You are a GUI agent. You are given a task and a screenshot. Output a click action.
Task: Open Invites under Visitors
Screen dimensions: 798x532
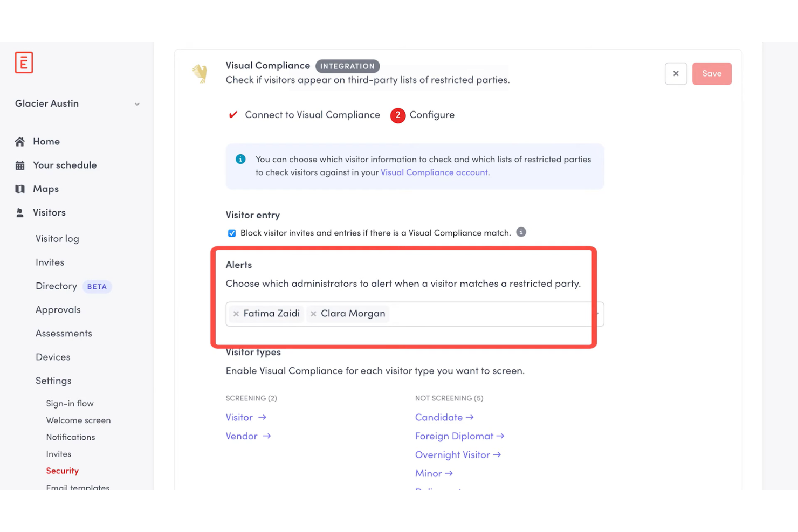click(x=50, y=262)
